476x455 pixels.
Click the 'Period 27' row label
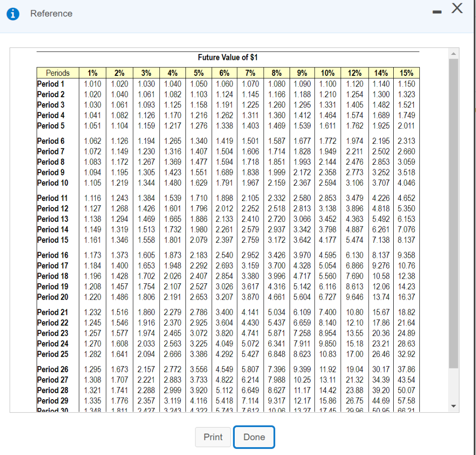53,380
